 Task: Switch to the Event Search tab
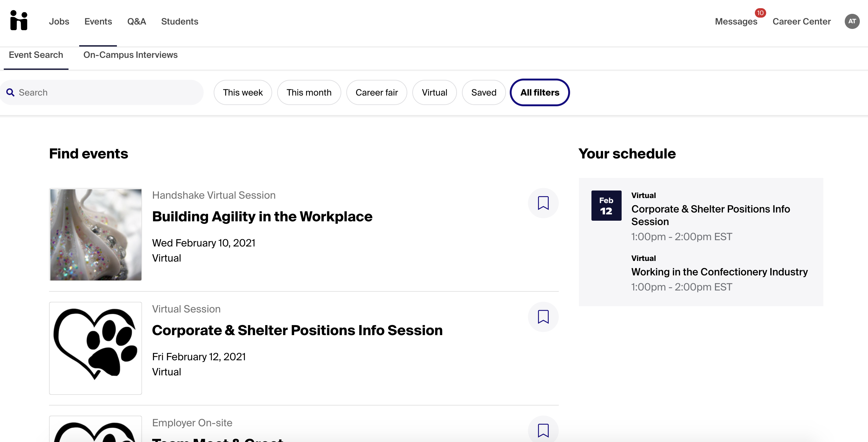36,55
